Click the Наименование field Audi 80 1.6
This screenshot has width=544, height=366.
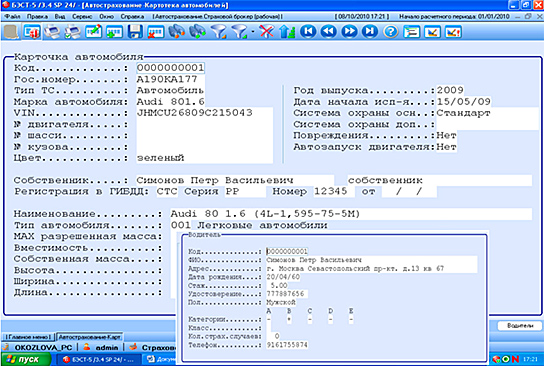(x=351, y=214)
